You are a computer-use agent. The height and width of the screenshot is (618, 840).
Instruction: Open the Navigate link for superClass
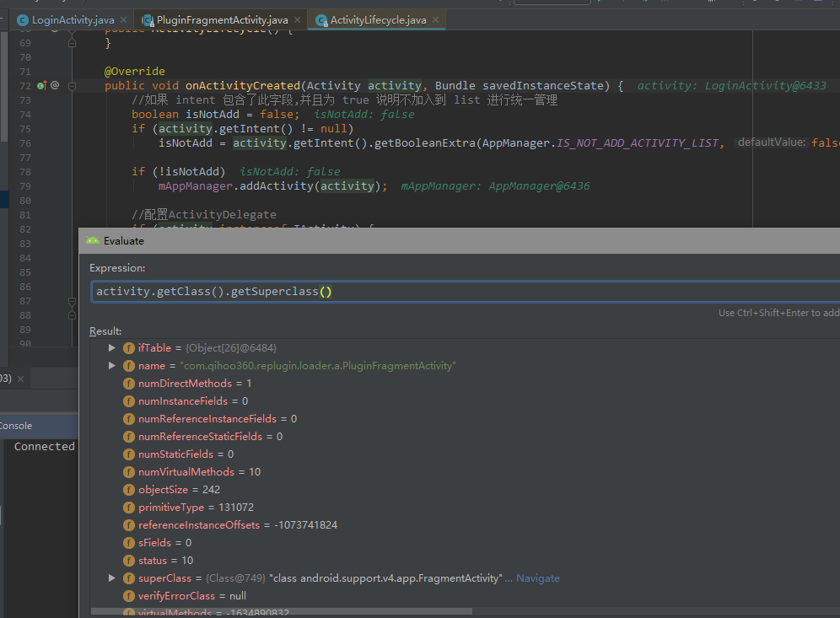coord(538,578)
